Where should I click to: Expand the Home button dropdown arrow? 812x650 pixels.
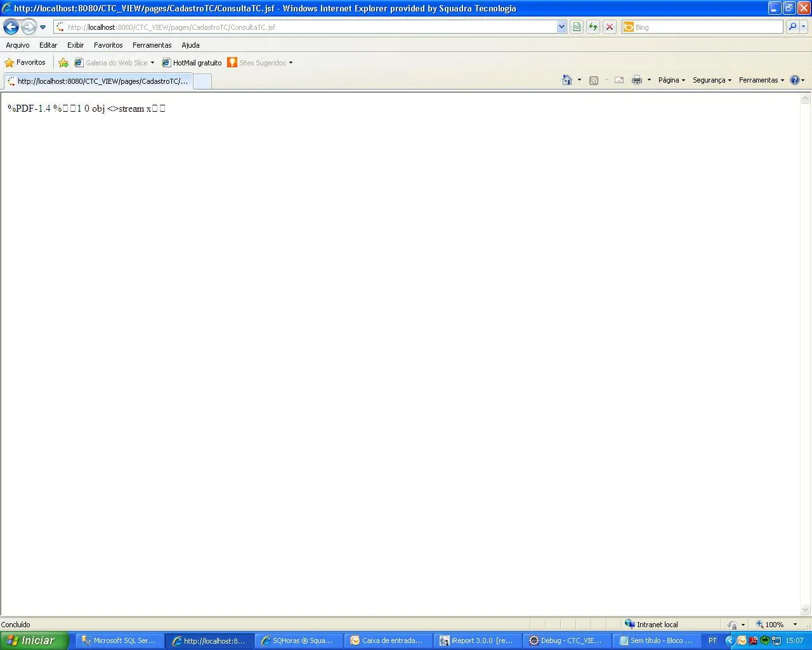pyautogui.click(x=579, y=80)
